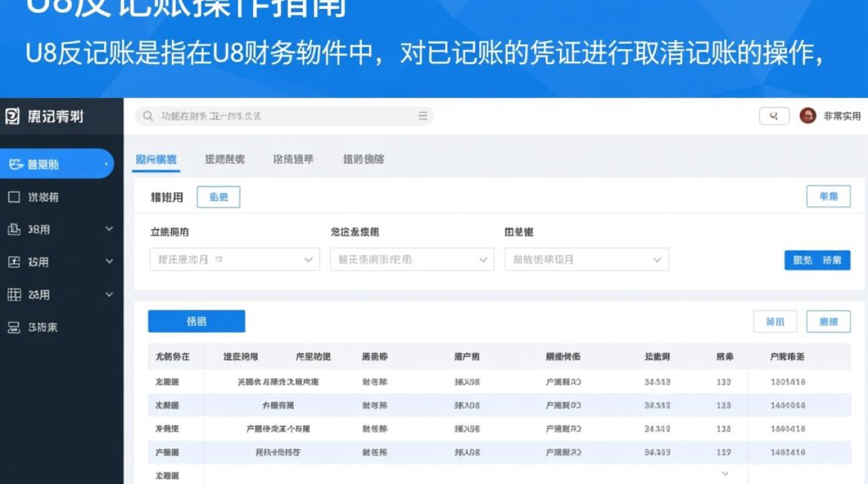Click the search input field in the top bar
868x484 pixels.
284,116
